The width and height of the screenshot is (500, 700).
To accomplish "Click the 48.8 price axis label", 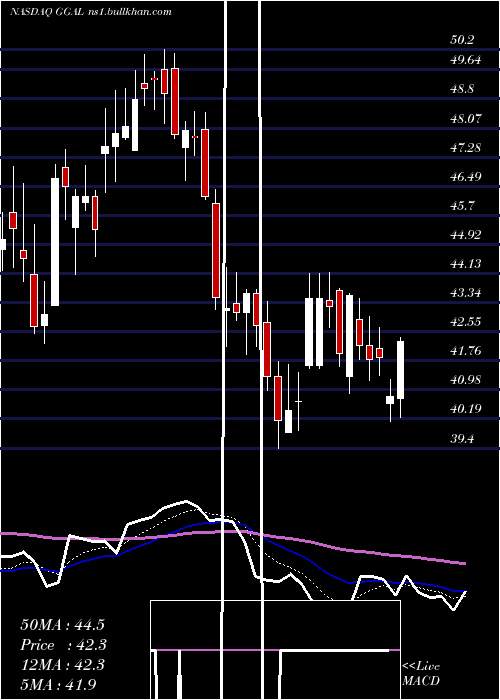I will [462, 89].
